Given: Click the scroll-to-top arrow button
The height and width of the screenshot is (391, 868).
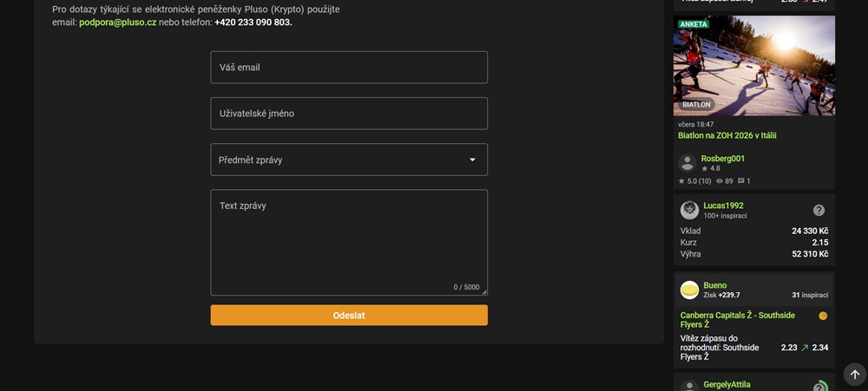Looking at the screenshot, I should pos(854,375).
